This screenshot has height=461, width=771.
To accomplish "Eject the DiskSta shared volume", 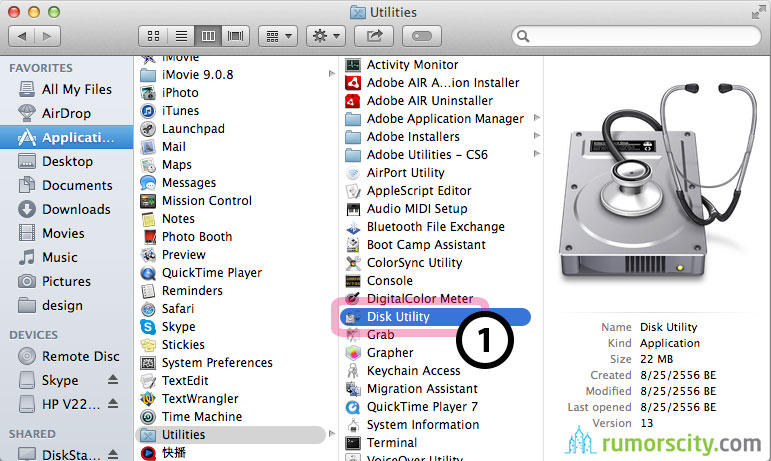I will point(113,454).
